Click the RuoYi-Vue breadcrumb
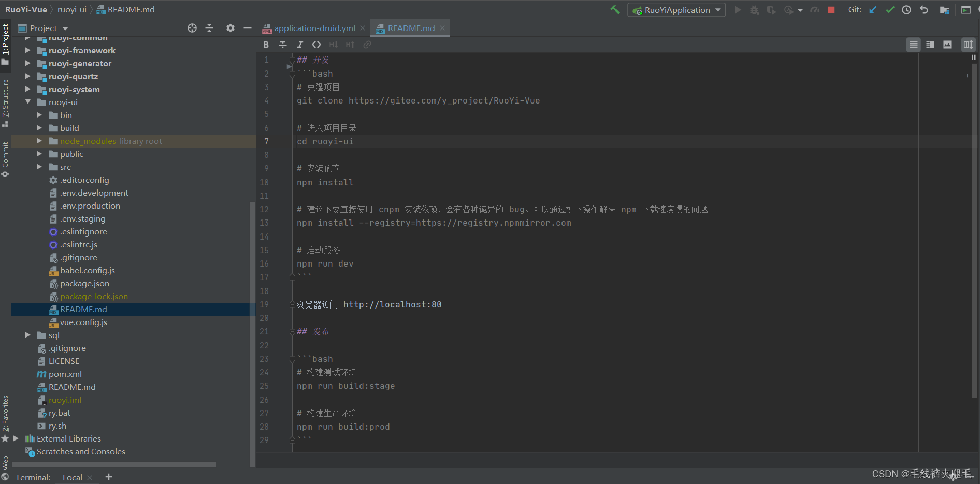 click(26, 9)
